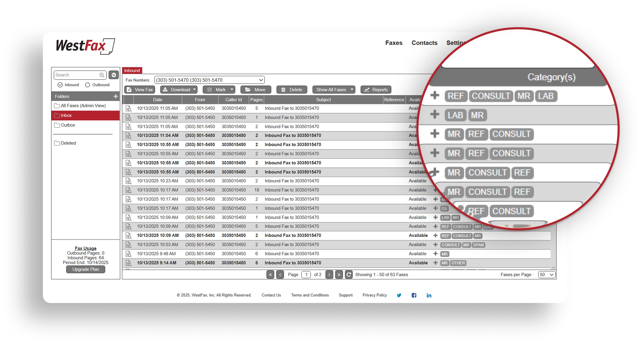Image resolution: width=644 pixels, height=343 pixels.
Task: Open the Show All Faxes dropdown
Action: 351,89
